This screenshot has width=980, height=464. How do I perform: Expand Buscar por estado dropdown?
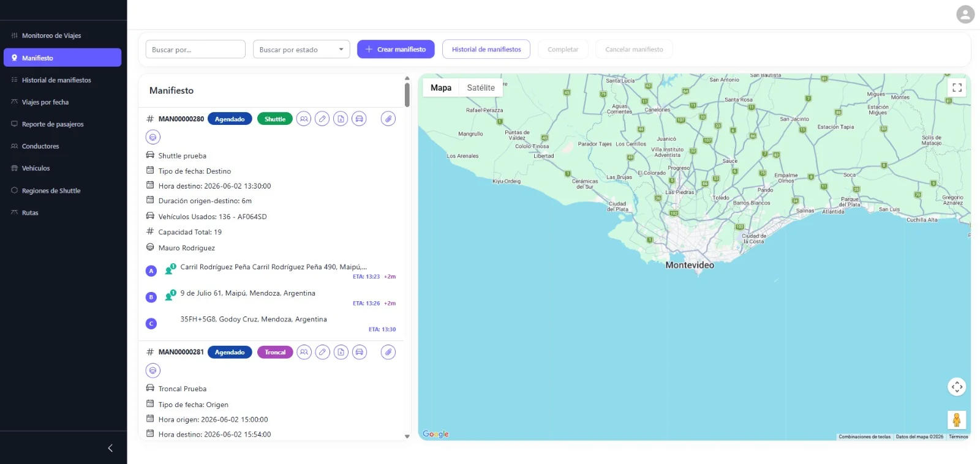click(301, 50)
